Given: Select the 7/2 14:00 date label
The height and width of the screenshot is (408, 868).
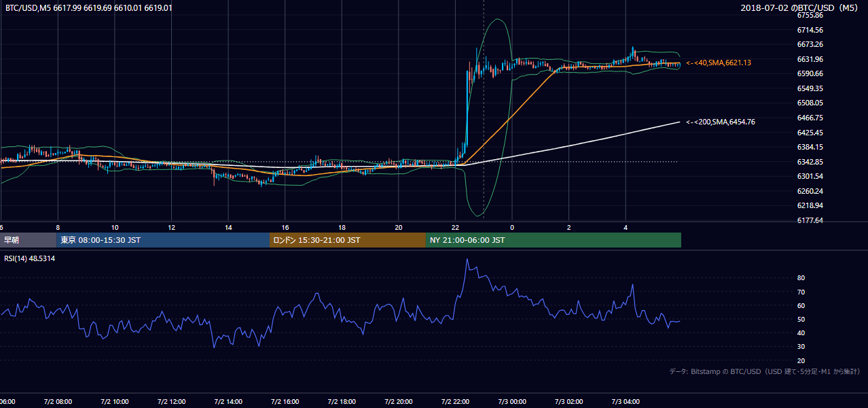Looking at the screenshot, I should (x=228, y=401).
